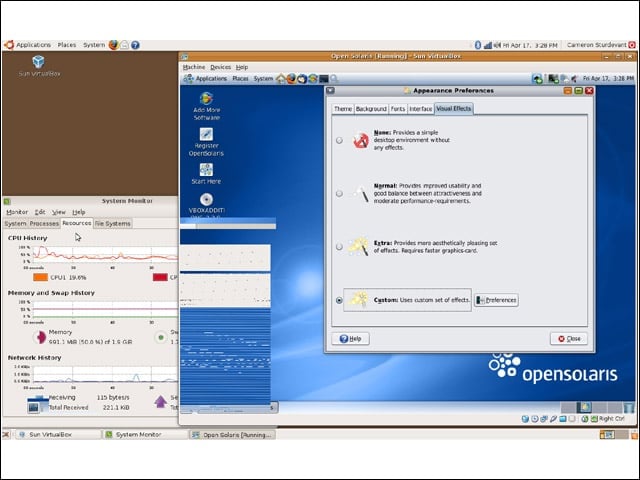Launch Thunderbird from the OpenSolaris panel

302,79
